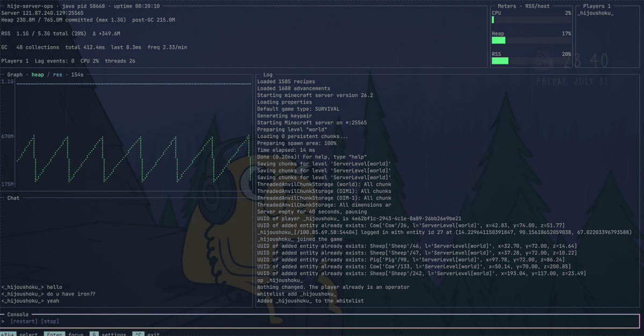Select the Log panel title
Screen dimensions: 644x336
click(x=268, y=75)
